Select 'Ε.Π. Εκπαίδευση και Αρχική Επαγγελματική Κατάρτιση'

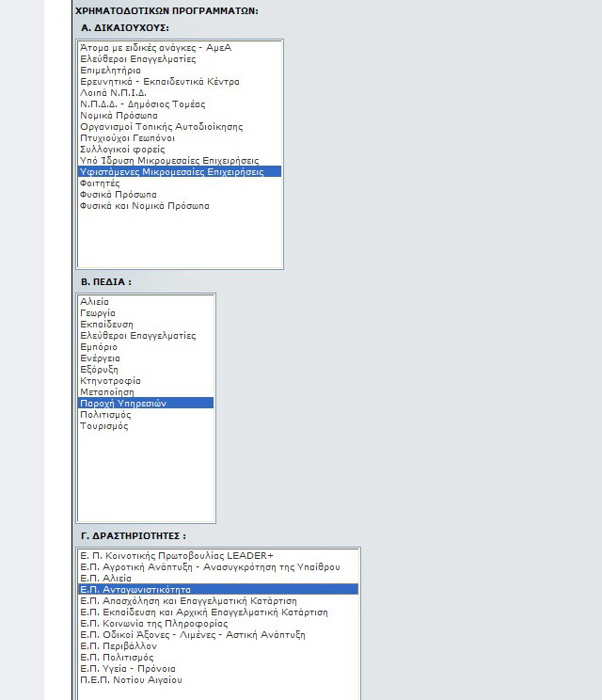218,612
